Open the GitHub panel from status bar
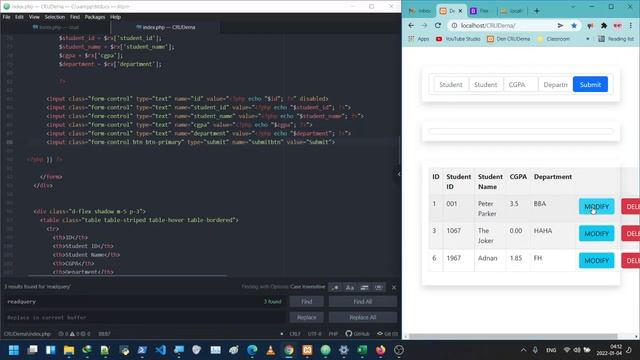This screenshot has width=640, height=360. click(x=357, y=334)
